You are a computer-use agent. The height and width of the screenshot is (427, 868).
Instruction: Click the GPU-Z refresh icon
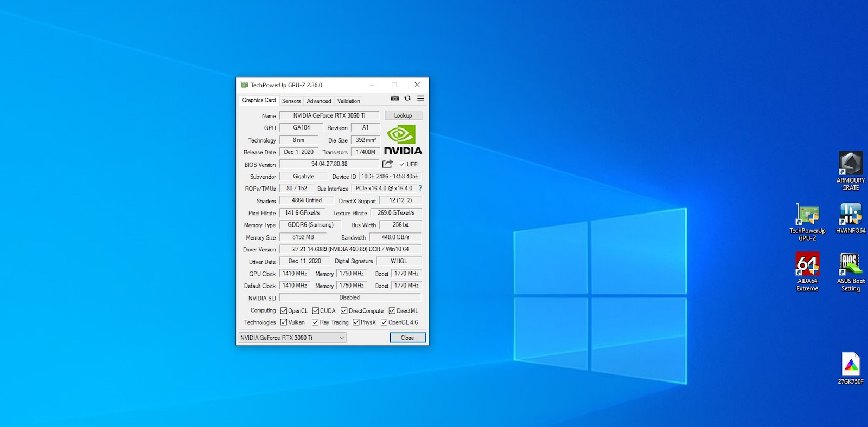pos(407,99)
